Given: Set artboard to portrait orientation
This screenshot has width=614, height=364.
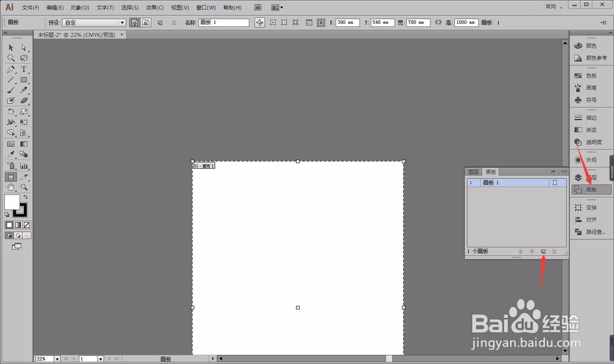Looking at the screenshot, I should [x=134, y=23].
